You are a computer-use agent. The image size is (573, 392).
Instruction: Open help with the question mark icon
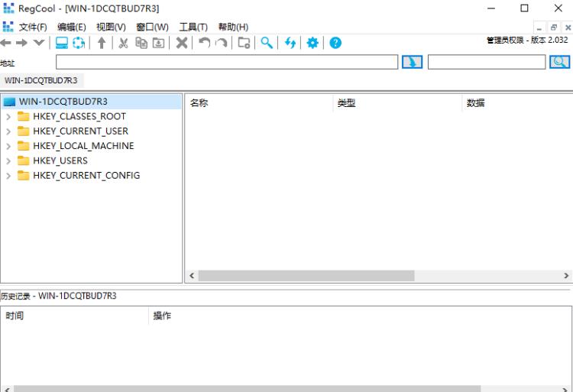pos(335,43)
